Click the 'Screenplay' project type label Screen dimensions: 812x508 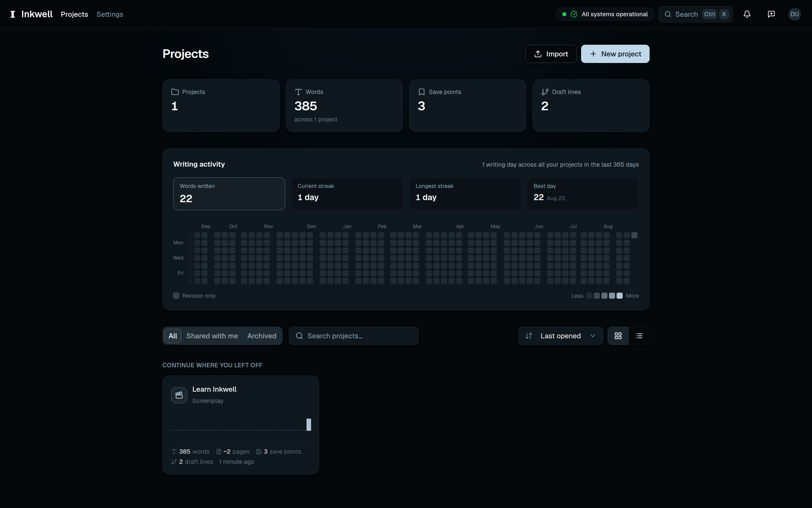(208, 401)
